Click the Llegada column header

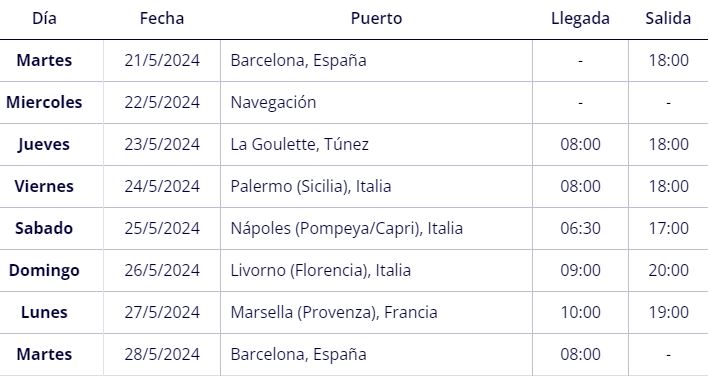tap(580, 19)
